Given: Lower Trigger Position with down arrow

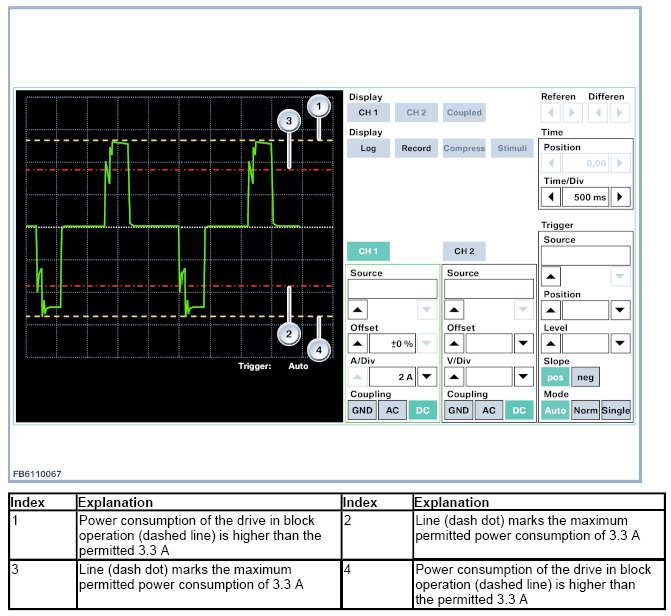Looking at the screenshot, I should click(621, 310).
